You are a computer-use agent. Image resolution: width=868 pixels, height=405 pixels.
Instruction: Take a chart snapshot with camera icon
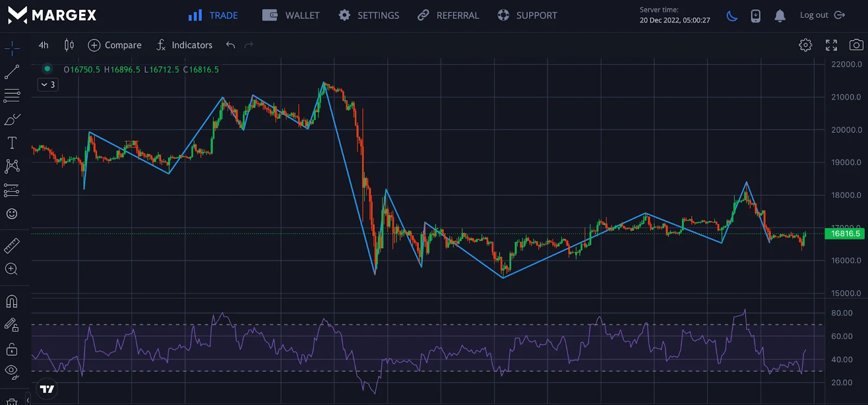click(x=856, y=45)
